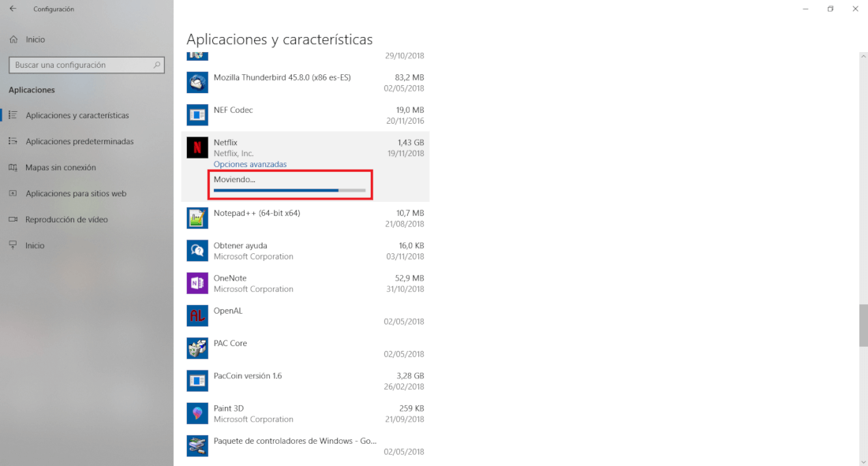Click the Mapas sin conexión map icon
Image resolution: width=868 pixels, height=466 pixels.
click(13, 167)
